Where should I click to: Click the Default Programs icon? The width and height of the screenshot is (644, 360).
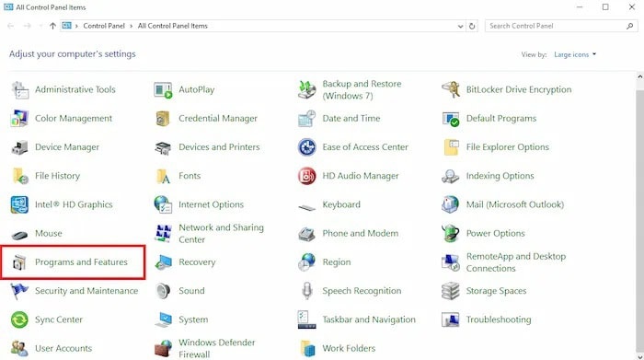pos(451,119)
